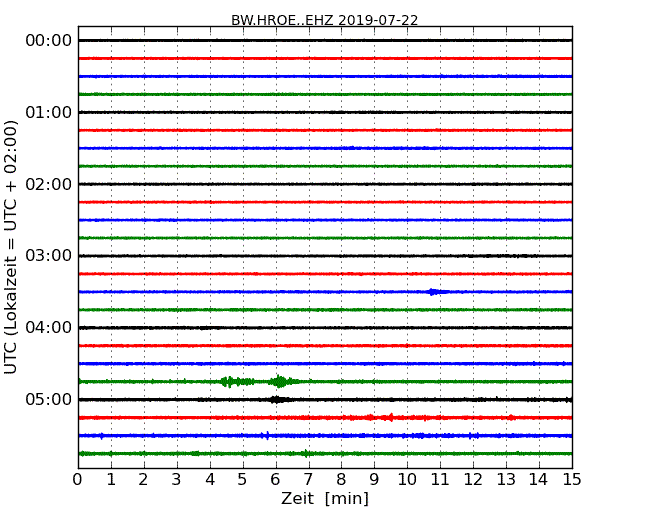Click x-axis tick label 8

click(341, 480)
